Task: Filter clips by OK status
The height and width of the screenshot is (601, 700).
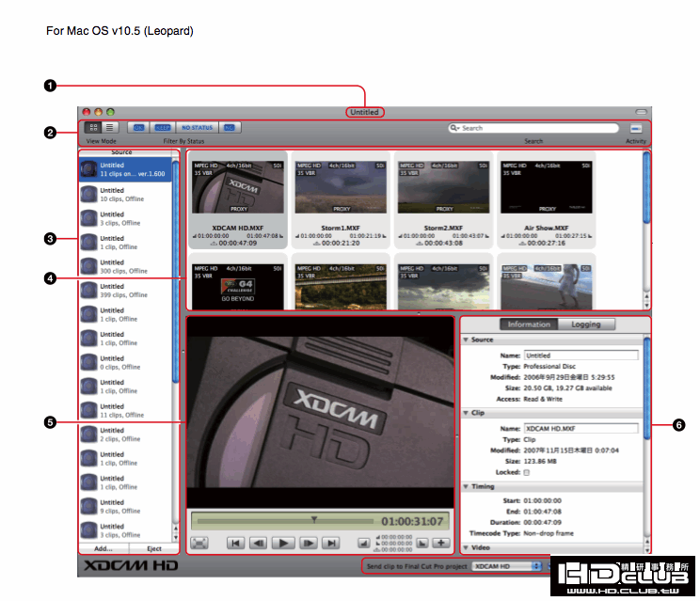Action: pos(138,128)
